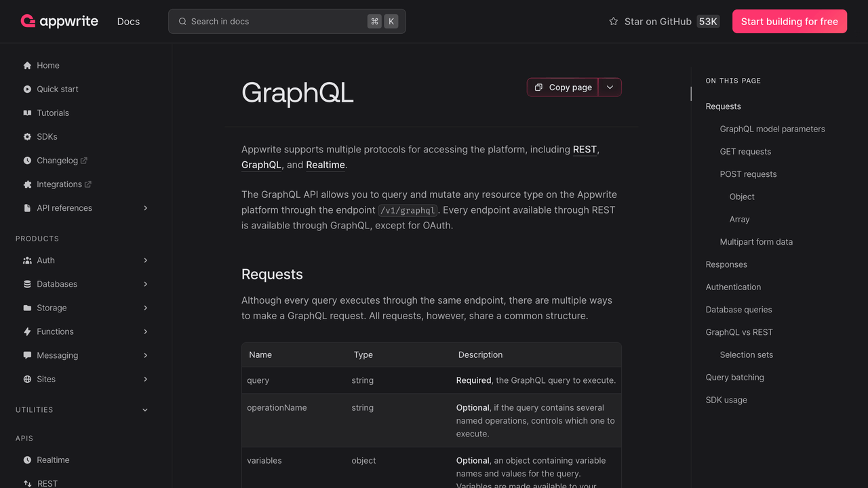Open the Docs tab in header
This screenshot has width=868, height=488.
[128, 22]
